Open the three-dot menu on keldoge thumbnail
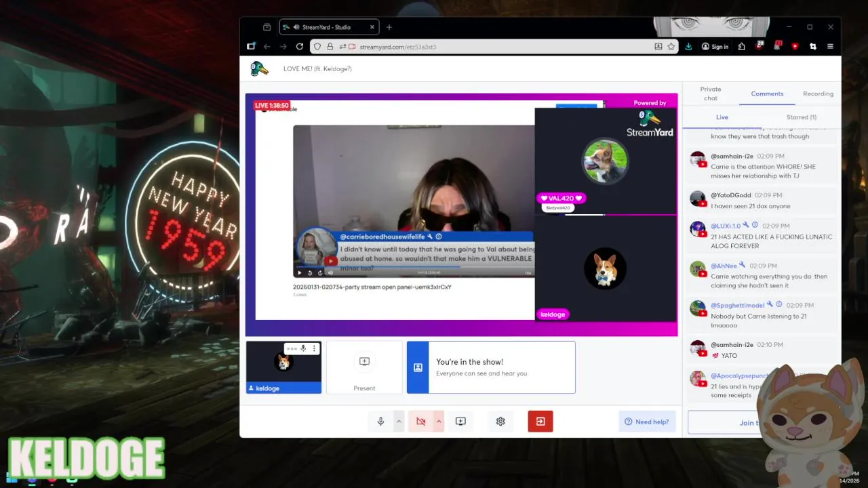Image resolution: width=868 pixels, height=488 pixels. point(314,348)
